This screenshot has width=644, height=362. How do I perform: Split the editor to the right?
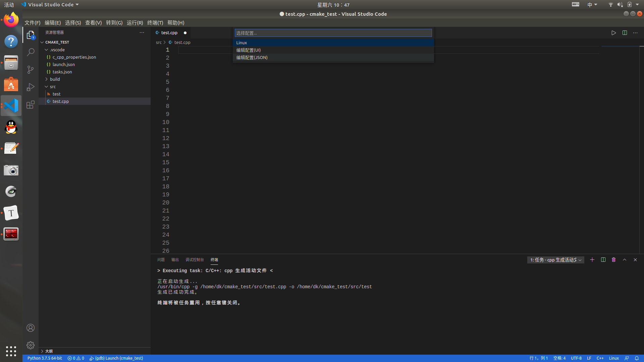[x=625, y=33]
